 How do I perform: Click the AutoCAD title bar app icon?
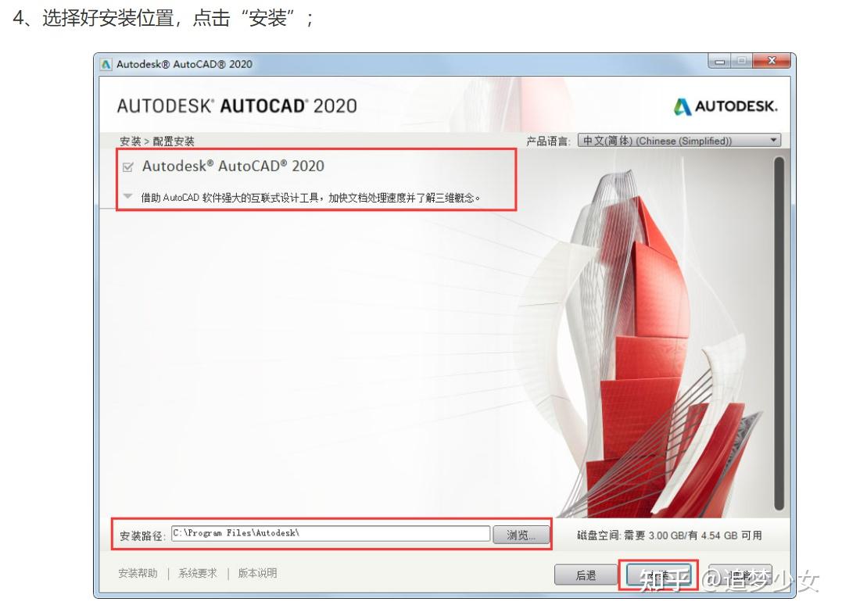click(x=106, y=64)
